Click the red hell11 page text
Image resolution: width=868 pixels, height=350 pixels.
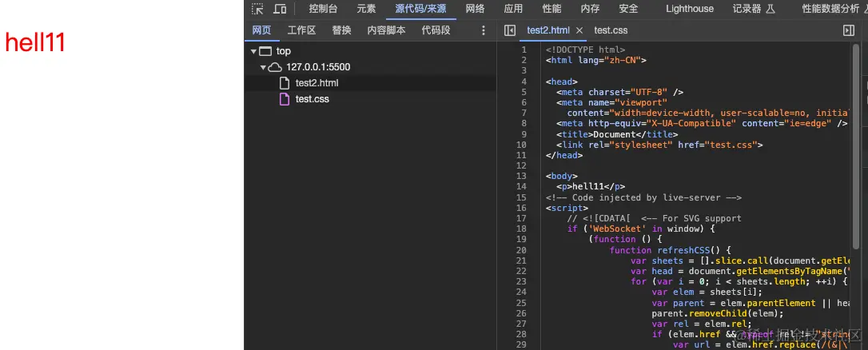click(35, 42)
